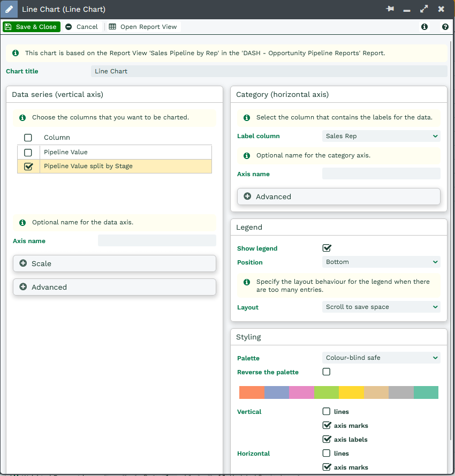Image resolution: width=455 pixels, height=476 pixels.
Task: Open the legend Position dropdown
Action: [x=381, y=262]
